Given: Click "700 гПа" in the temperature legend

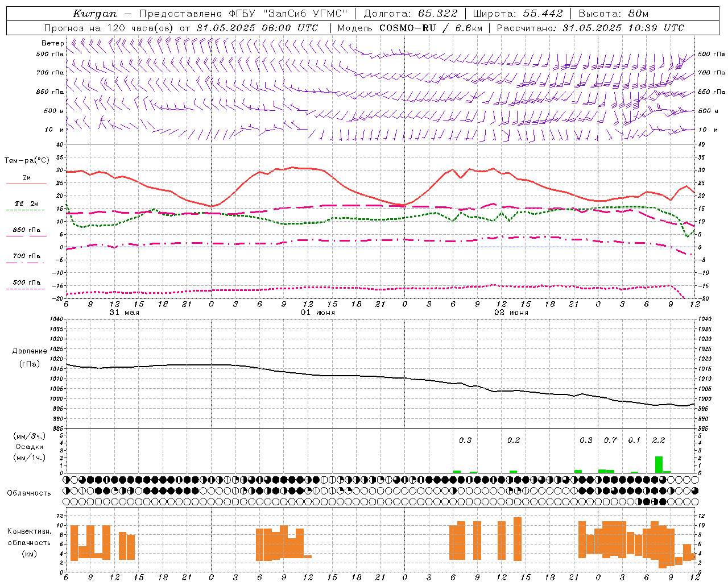Looking at the screenshot, I should 27,256.
